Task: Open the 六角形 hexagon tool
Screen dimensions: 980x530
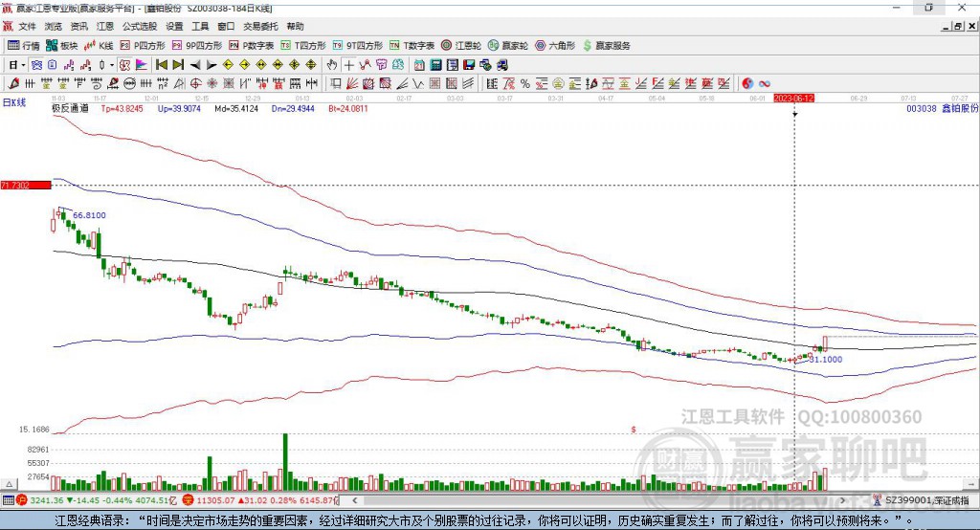Action: pyautogui.click(x=555, y=46)
